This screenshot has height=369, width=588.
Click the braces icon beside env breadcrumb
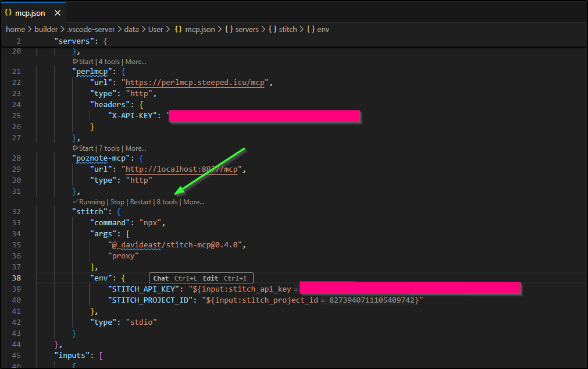[311, 29]
